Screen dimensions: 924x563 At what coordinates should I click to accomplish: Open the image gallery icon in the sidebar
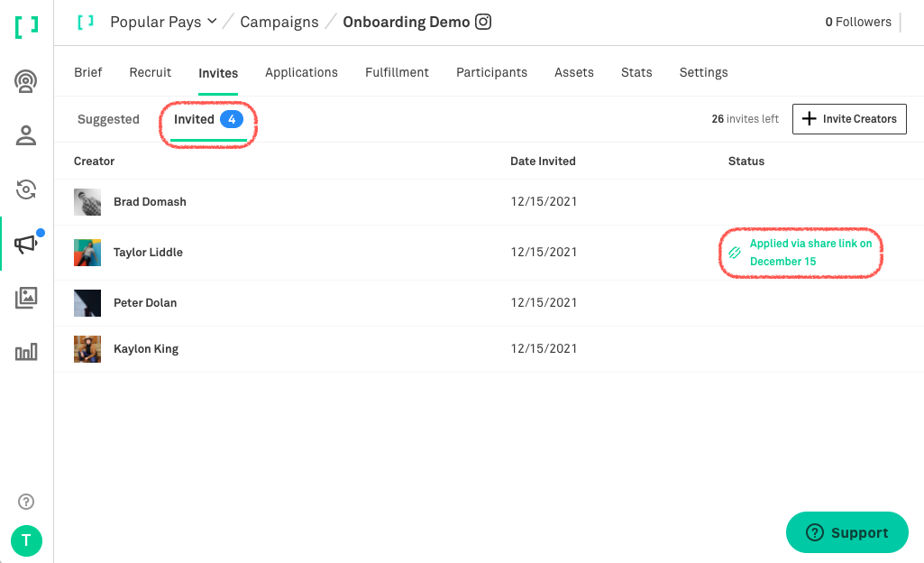26,298
